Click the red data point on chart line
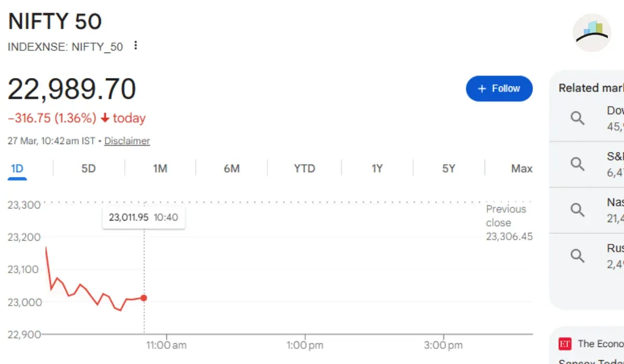 pos(144,298)
